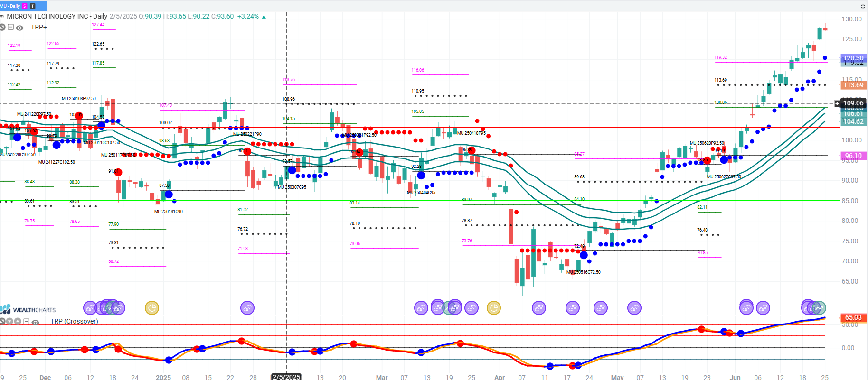Click the TRP (Crossover) indicator label
868x380 pixels.
(74, 321)
